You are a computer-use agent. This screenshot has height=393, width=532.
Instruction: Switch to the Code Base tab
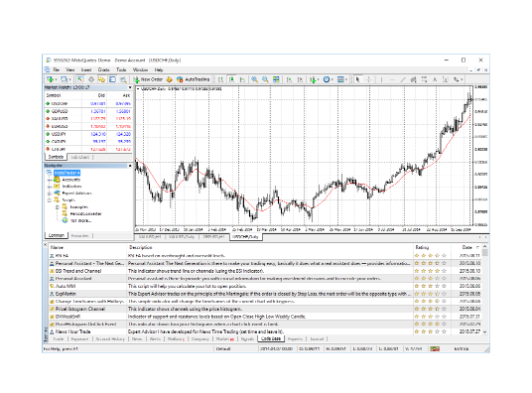coord(271,338)
